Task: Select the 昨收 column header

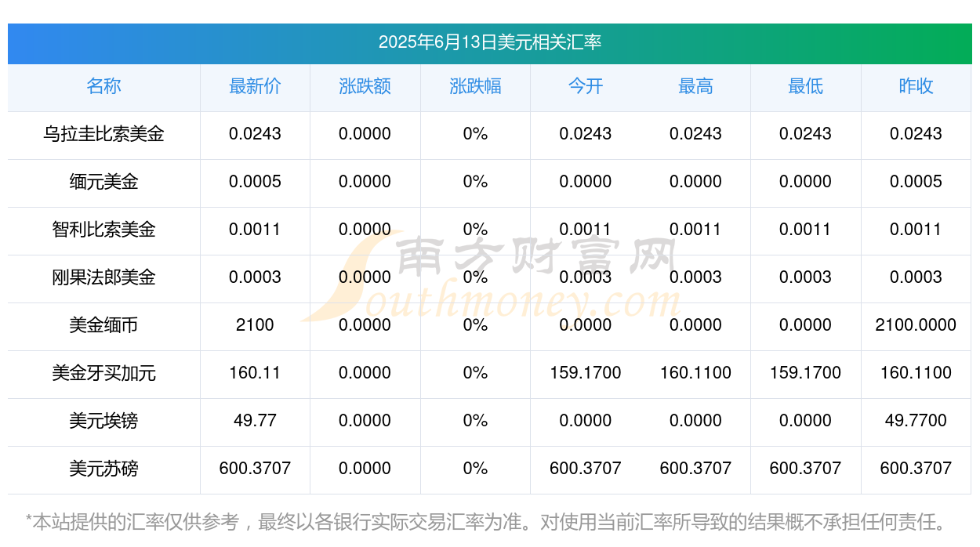Action: (x=916, y=86)
